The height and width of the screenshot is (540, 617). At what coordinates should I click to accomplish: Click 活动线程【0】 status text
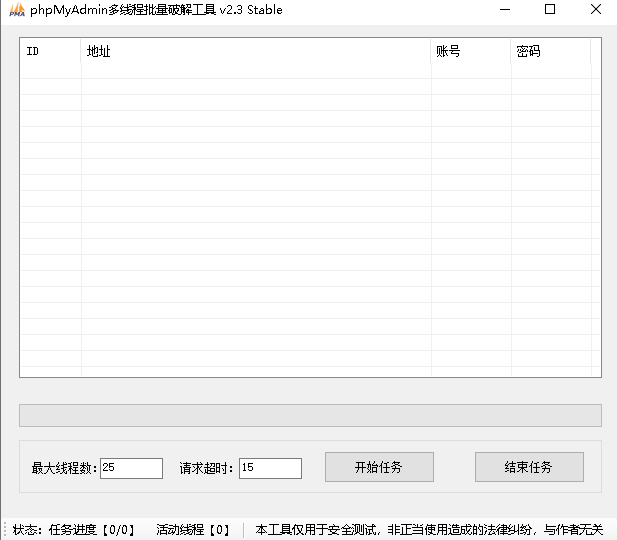(193, 530)
